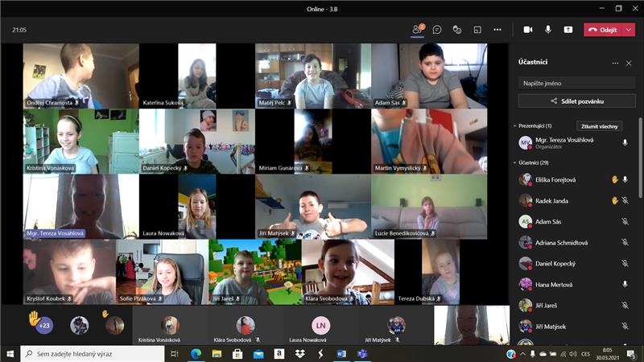The height and width of the screenshot is (362, 644).
Task: Open the meeting chat icon
Action: pyautogui.click(x=437, y=30)
